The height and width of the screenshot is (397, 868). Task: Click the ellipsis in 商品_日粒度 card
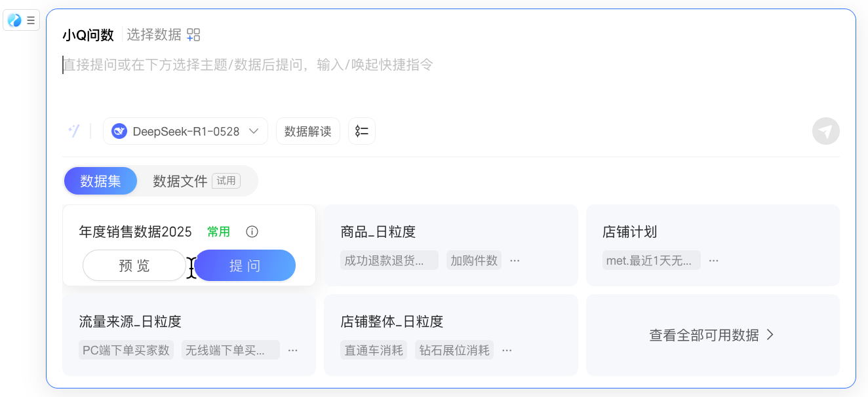pyautogui.click(x=515, y=261)
